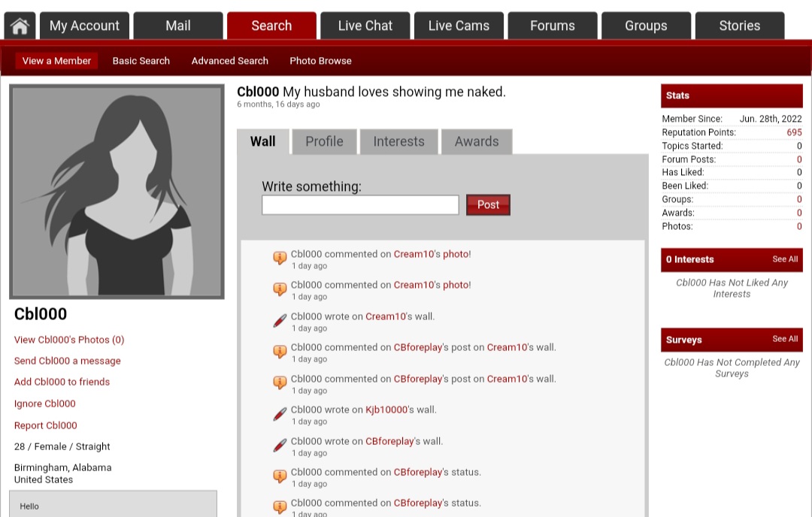Select Photo Browse in the submenu
The width and height of the screenshot is (812, 517).
pos(320,61)
